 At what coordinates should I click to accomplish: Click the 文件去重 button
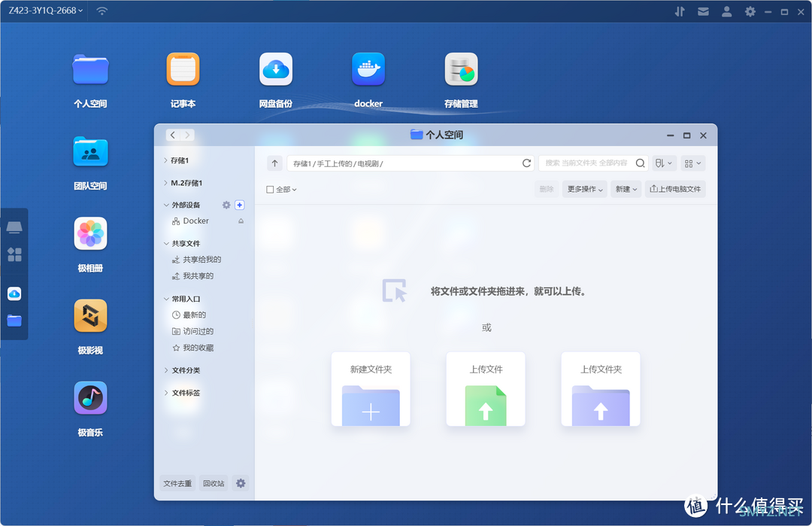pos(177,484)
